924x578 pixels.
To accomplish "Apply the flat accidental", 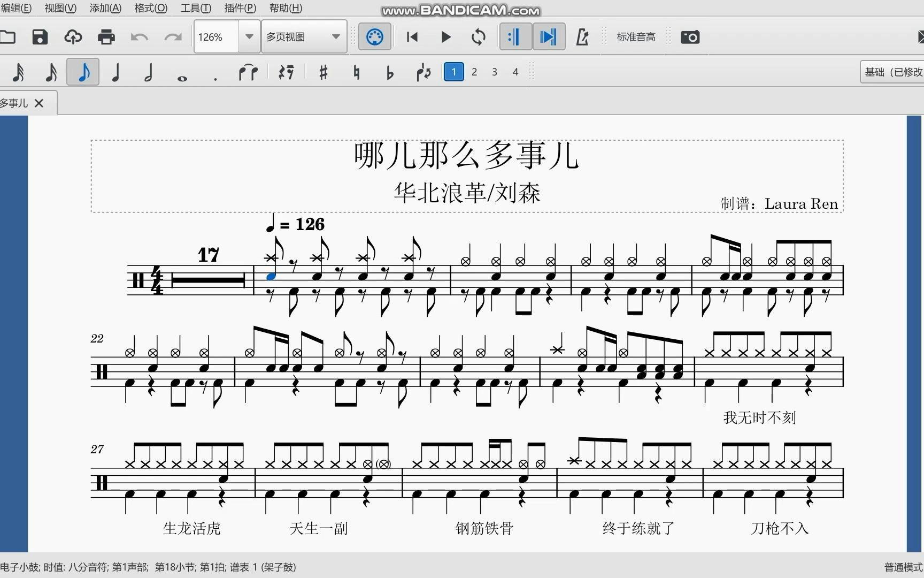I will (390, 72).
